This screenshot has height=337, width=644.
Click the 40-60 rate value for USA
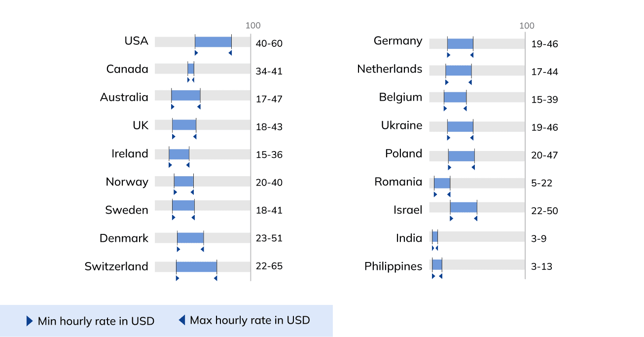click(269, 44)
